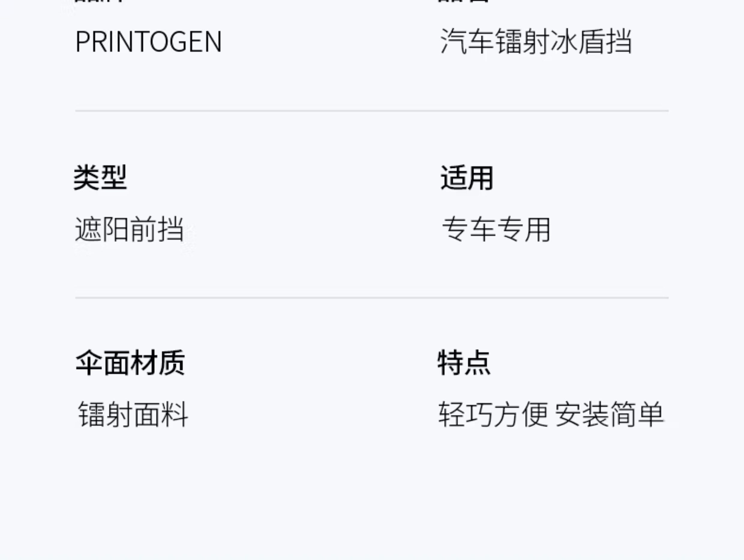744x560 pixels.
Task: Select the 镭射面料 material value
Action: click(x=133, y=414)
